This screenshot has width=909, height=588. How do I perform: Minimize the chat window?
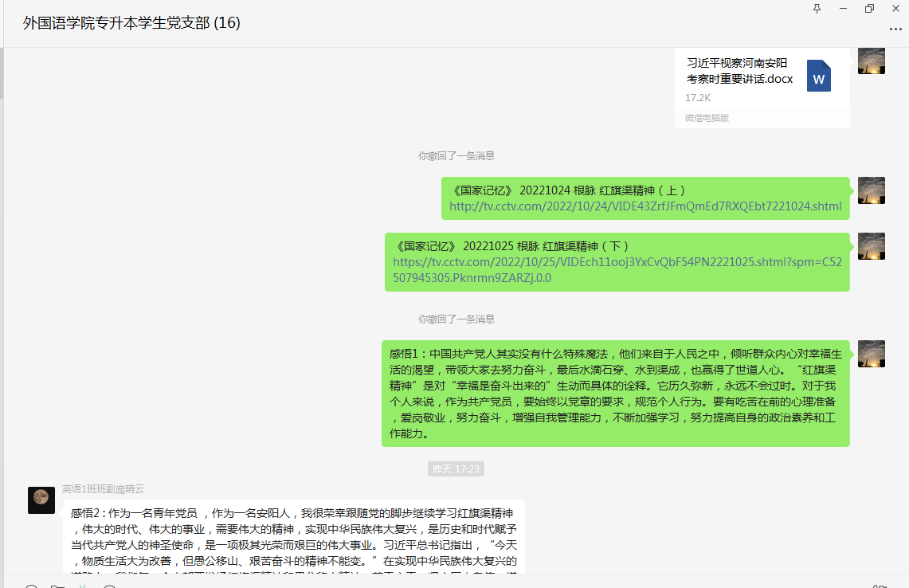pos(843,8)
